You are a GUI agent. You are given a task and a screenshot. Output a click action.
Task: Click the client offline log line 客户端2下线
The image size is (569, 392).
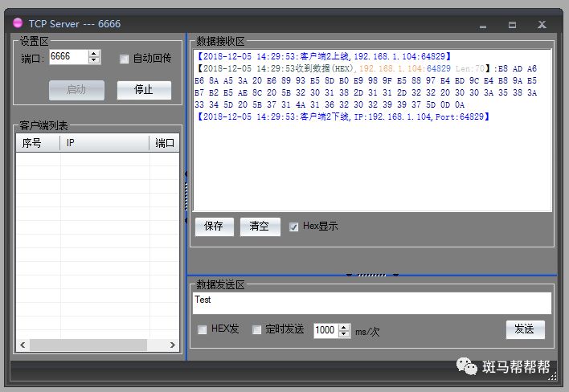342,116
